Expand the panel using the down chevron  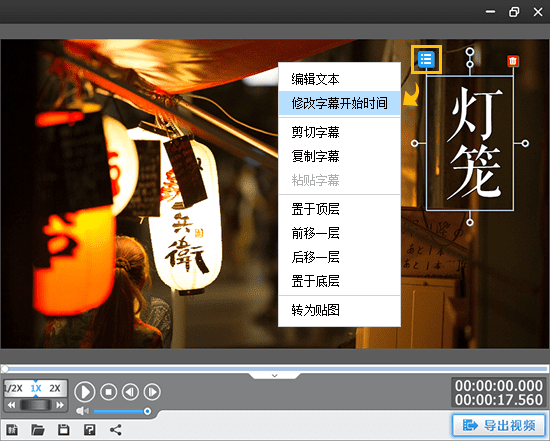[275, 376]
